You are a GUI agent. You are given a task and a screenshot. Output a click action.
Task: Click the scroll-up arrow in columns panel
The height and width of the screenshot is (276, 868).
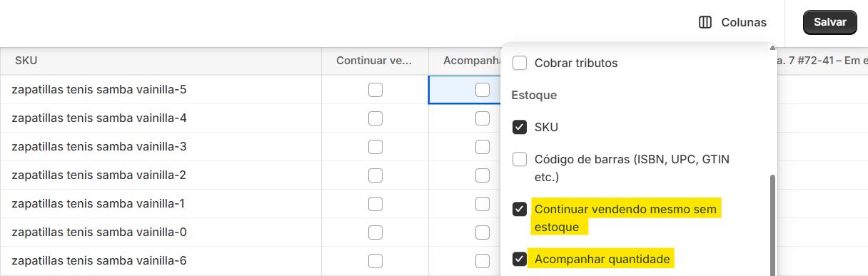772,48
